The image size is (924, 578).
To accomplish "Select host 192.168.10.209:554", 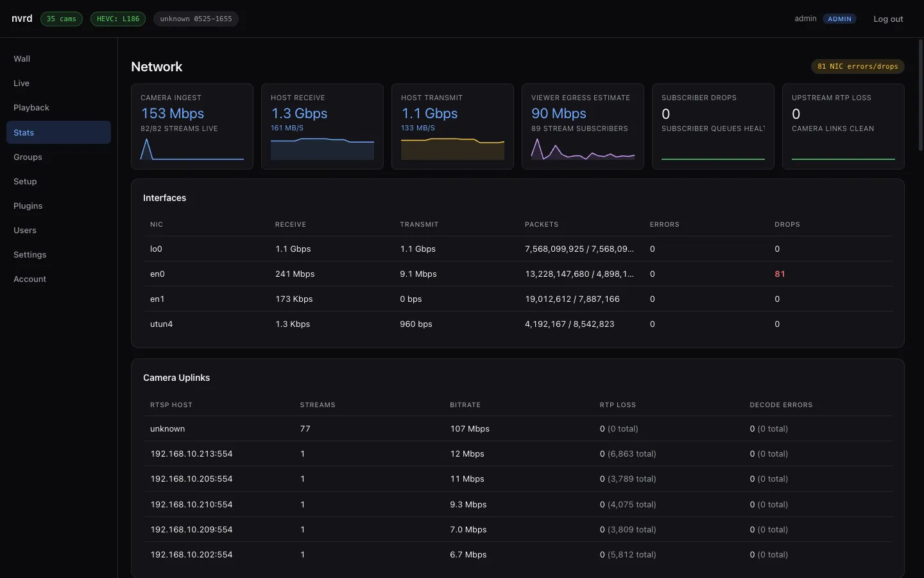I will 191,529.
